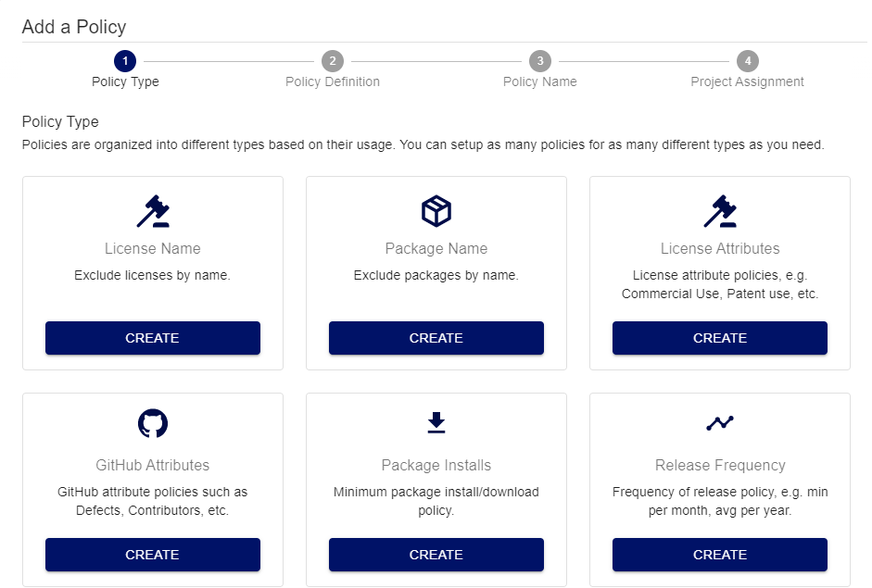Click the Release Frequency card title
Image resolution: width=872 pixels, height=588 pixels.
tap(720, 465)
